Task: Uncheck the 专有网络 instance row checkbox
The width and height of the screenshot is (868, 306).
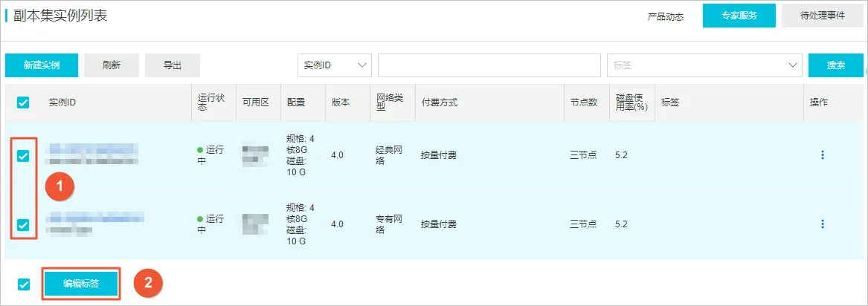Action: (x=23, y=224)
